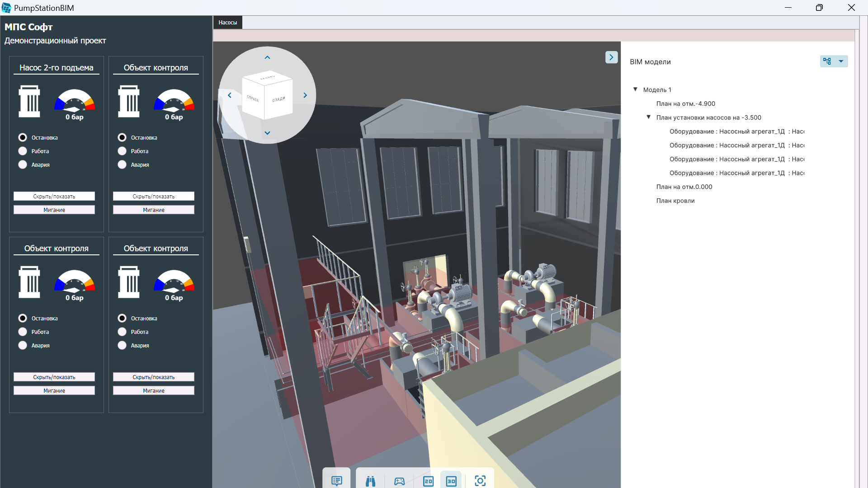This screenshot has height=488, width=868.
Task: Open the properties list popup icon
Action: [336, 481]
